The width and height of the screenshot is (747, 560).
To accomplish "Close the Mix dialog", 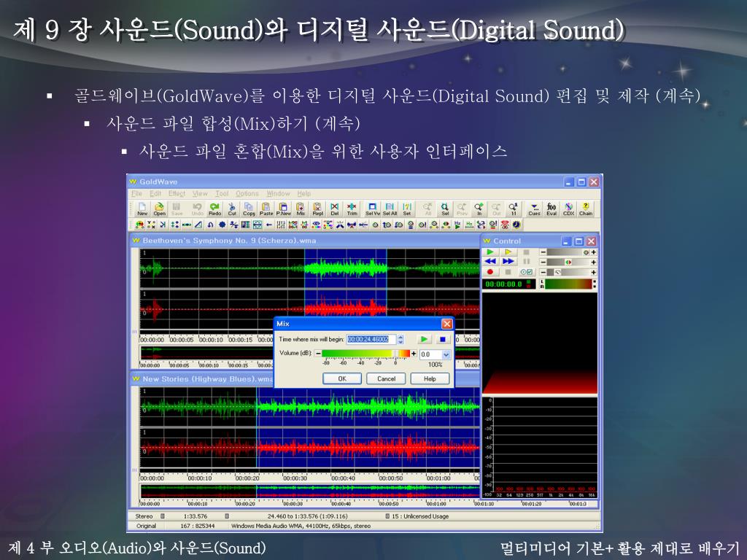I will click(x=447, y=324).
